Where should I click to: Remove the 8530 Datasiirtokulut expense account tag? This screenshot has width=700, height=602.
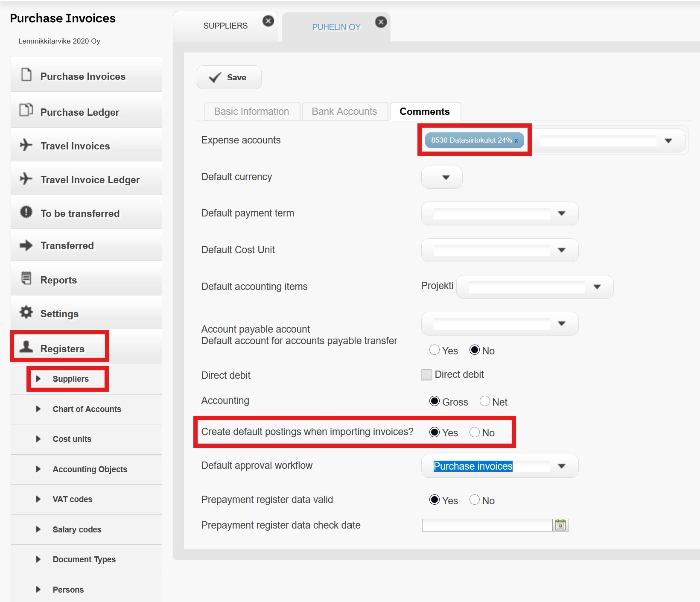click(x=516, y=140)
